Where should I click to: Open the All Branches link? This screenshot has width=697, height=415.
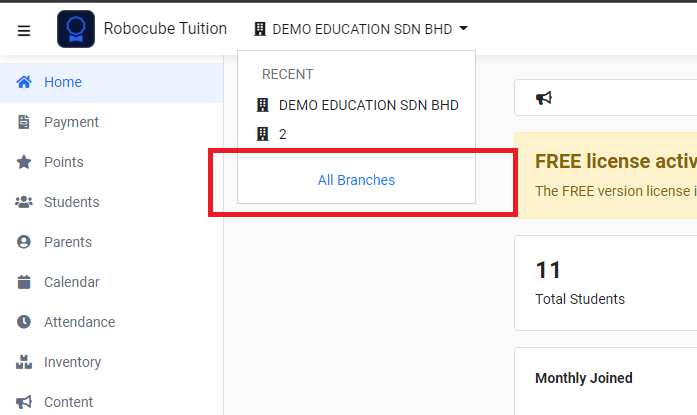click(356, 180)
